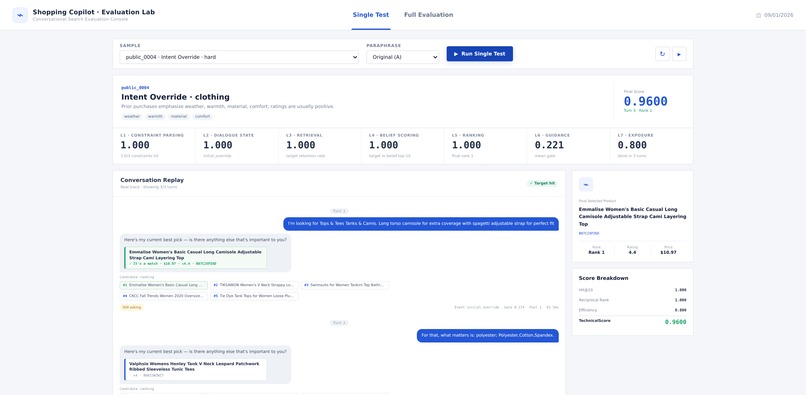Open the Sample dropdown showing public_0004
This screenshot has width=806, height=395.
pos(239,57)
